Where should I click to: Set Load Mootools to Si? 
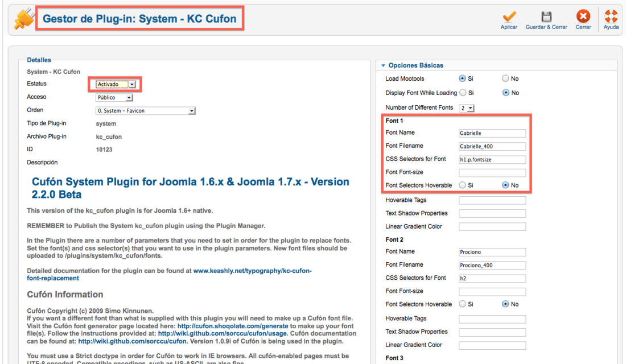click(462, 78)
